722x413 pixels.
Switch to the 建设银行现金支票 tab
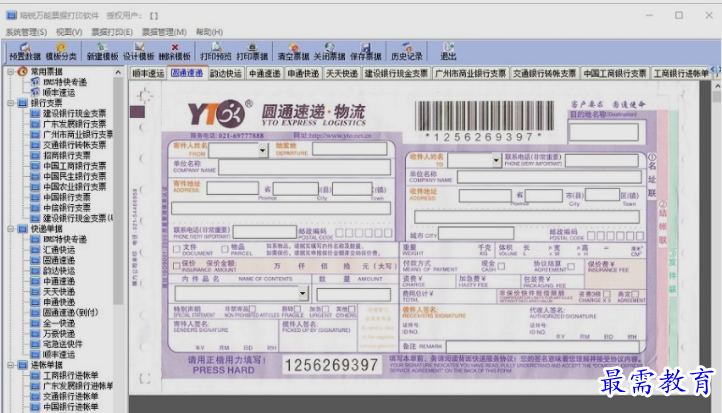point(396,73)
